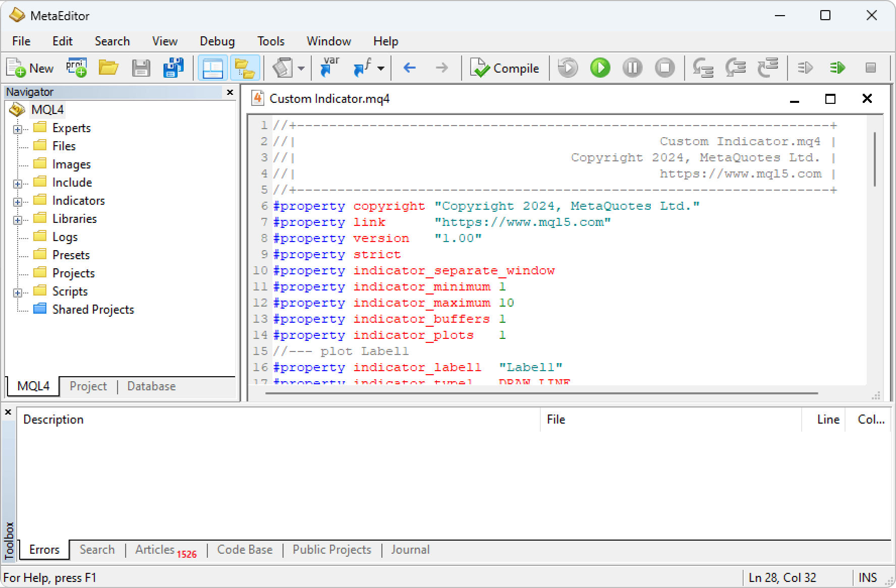Select the Shared Projects folder
896x588 pixels.
tap(93, 310)
